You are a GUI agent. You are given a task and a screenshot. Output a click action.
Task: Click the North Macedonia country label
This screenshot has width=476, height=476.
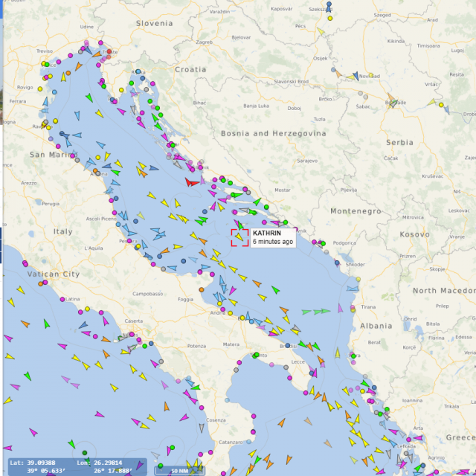444,291
